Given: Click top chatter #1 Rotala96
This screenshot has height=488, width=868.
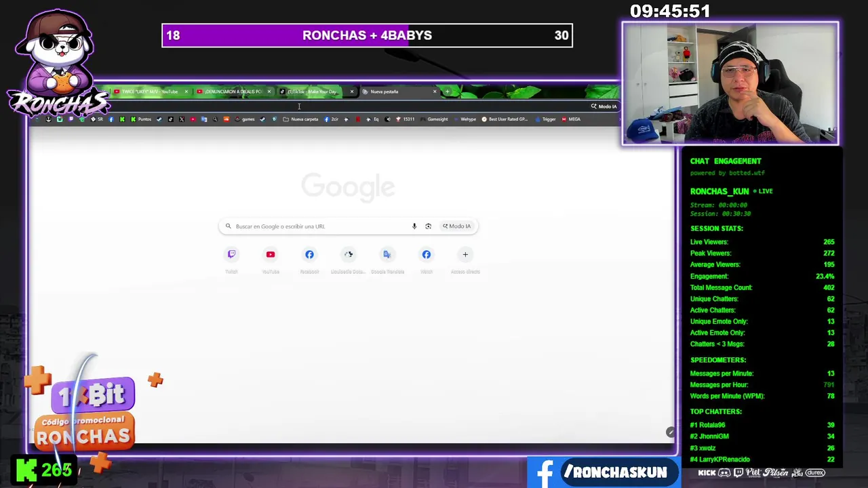Looking at the screenshot, I should pos(762,425).
